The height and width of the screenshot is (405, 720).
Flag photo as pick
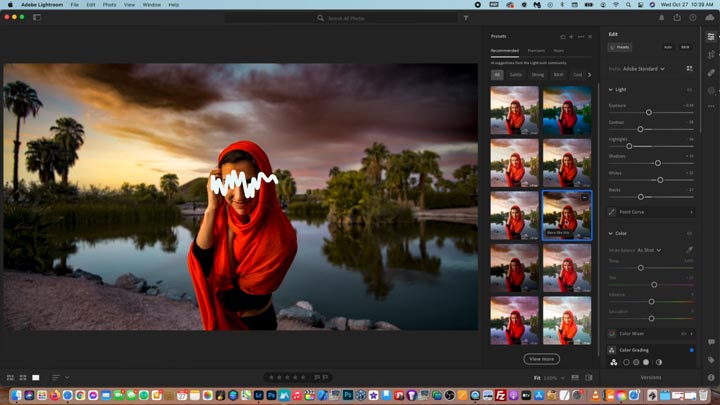[x=317, y=377]
